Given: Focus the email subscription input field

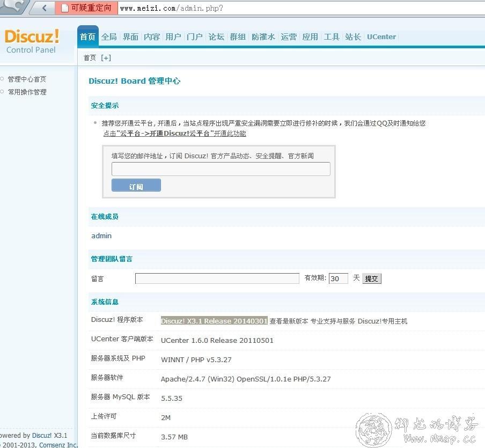Looking at the screenshot, I should (x=221, y=169).
